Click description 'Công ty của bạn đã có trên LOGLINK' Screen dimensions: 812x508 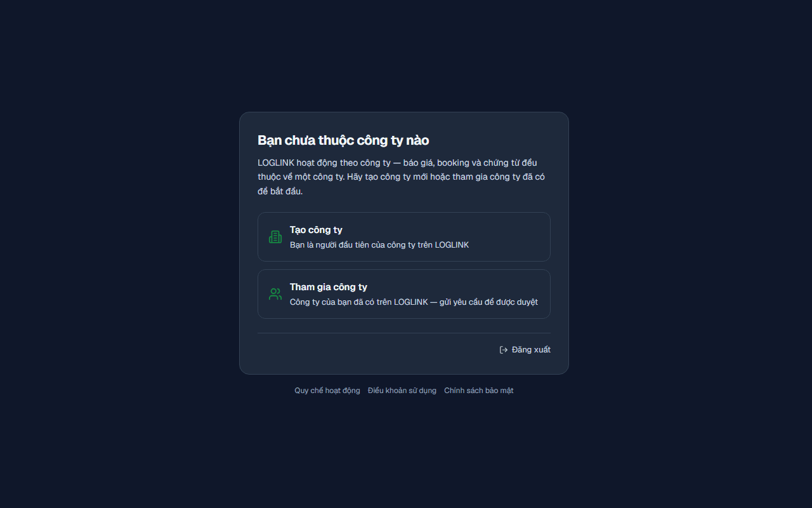[x=359, y=302]
